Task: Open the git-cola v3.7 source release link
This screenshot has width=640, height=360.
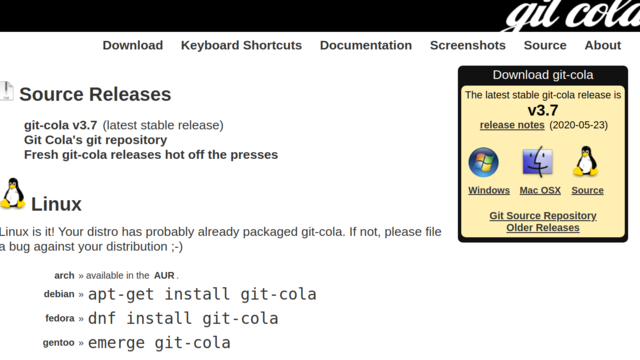Action: [60, 125]
